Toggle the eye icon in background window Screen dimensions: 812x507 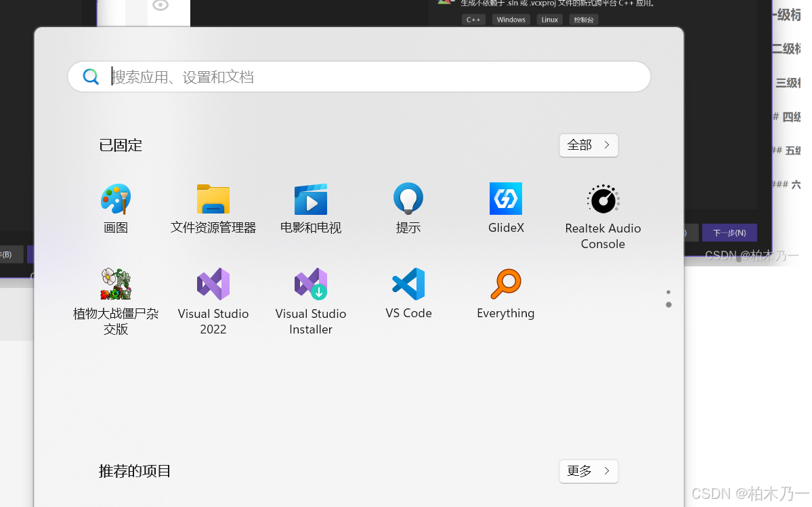coord(161,5)
